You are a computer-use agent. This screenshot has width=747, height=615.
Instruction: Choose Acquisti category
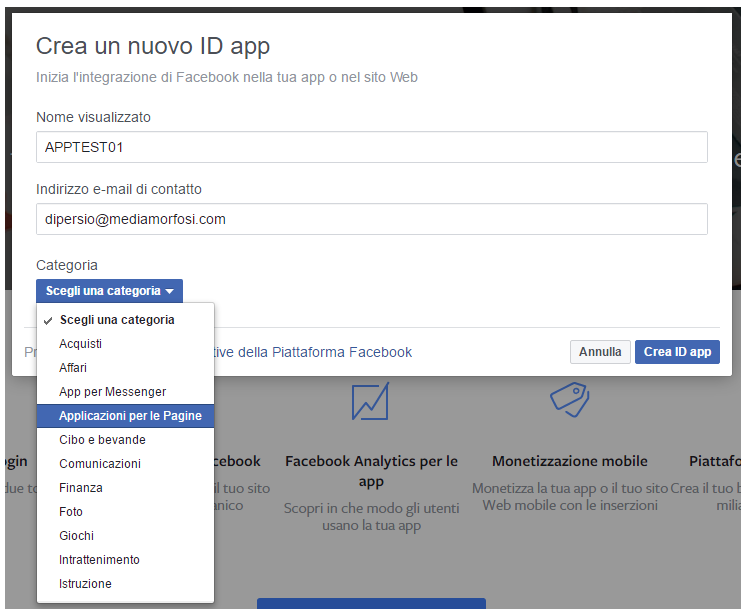click(x=125, y=343)
